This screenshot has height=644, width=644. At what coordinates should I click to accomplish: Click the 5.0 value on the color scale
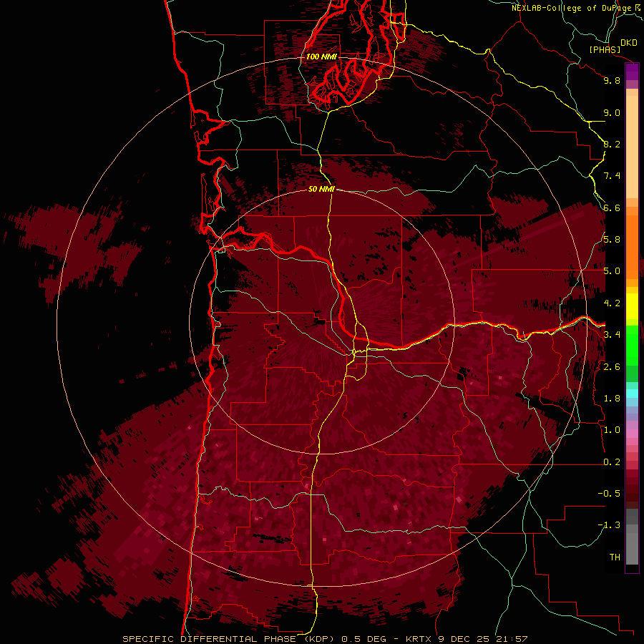[x=612, y=271]
